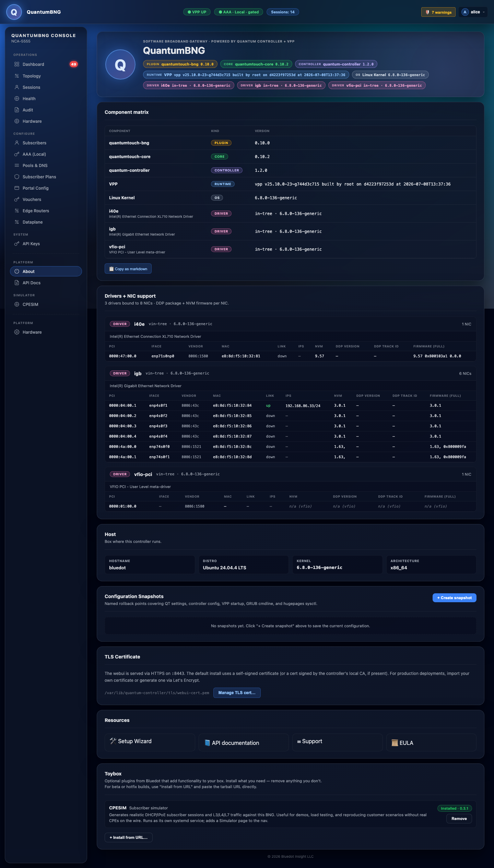Screen dimensions: 494x868
Task: Go to Sessions in the sidebar
Action: [46, 87]
